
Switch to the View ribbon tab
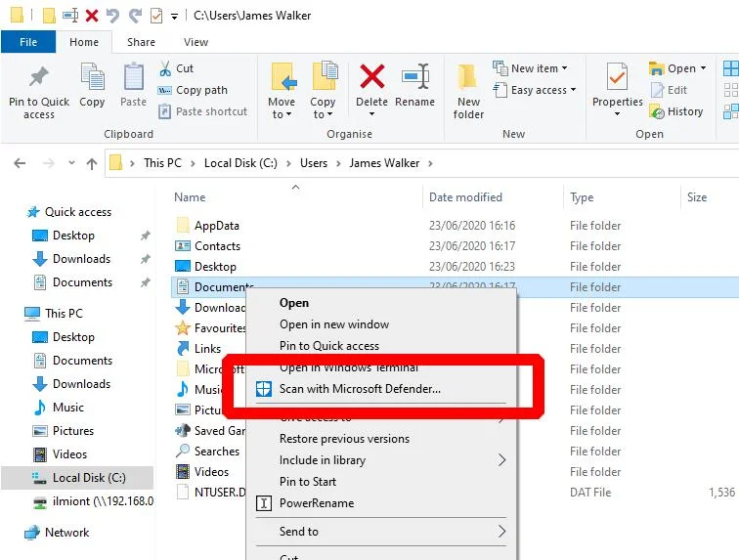pos(196,42)
